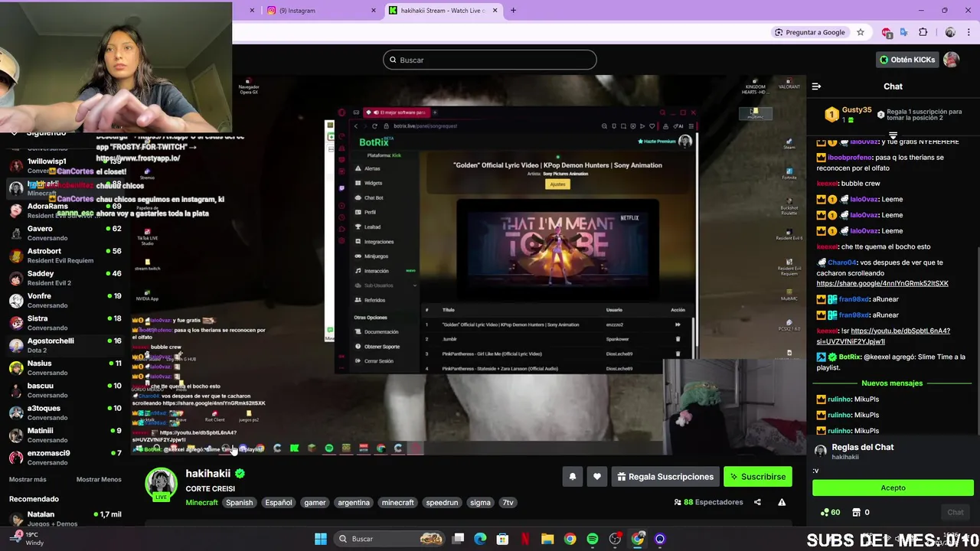Viewport: 980px width, 551px height.
Task: Select the argentina tag
Action: click(354, 503)
